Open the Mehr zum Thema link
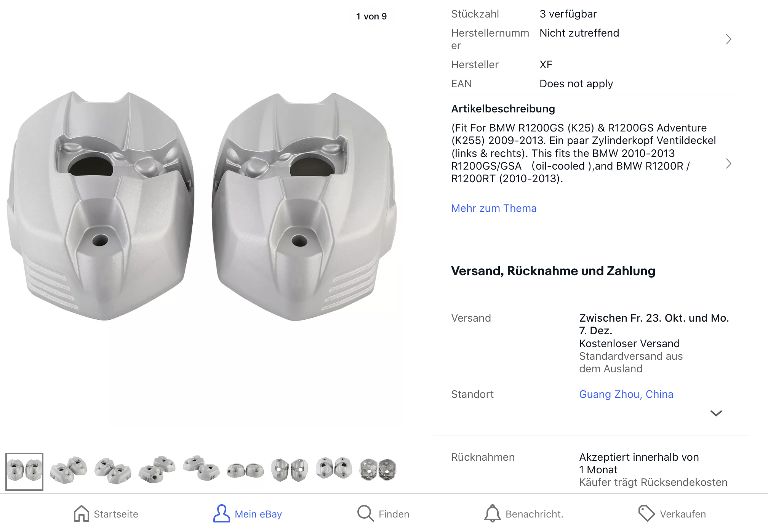 tap(494, 208)
